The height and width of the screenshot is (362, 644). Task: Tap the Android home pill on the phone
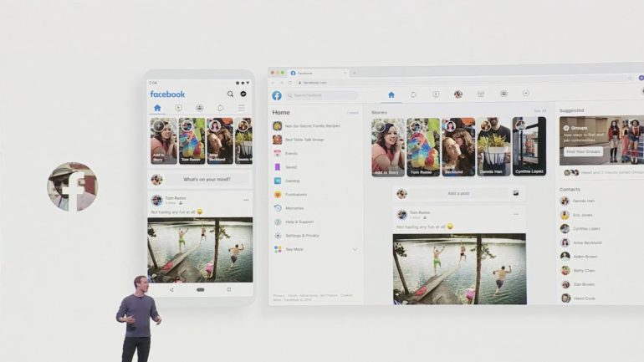[201, 290]
